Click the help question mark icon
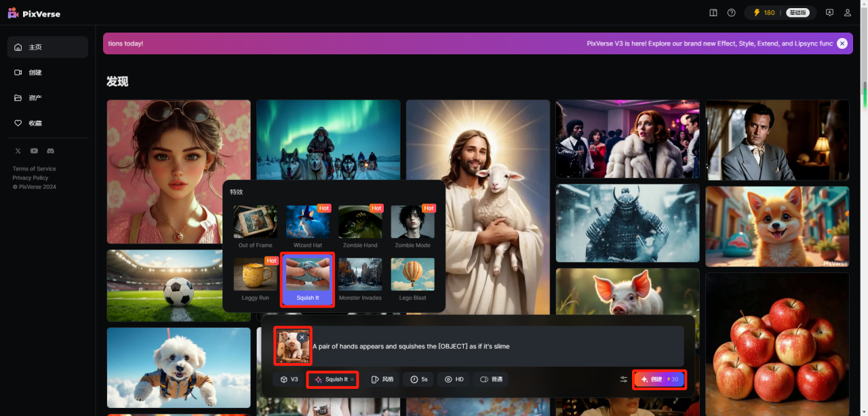This screenshot has width=868, height=416. (731, 13)
